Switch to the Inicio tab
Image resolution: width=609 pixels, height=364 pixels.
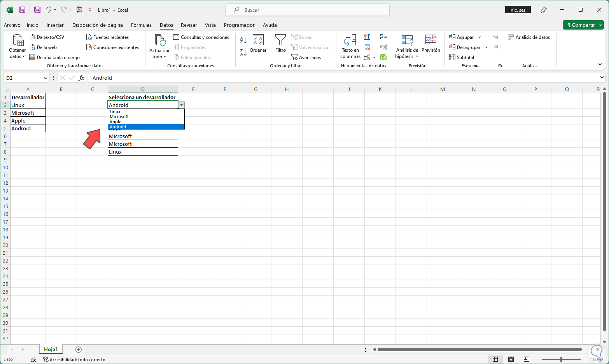[x=33, y=25]
